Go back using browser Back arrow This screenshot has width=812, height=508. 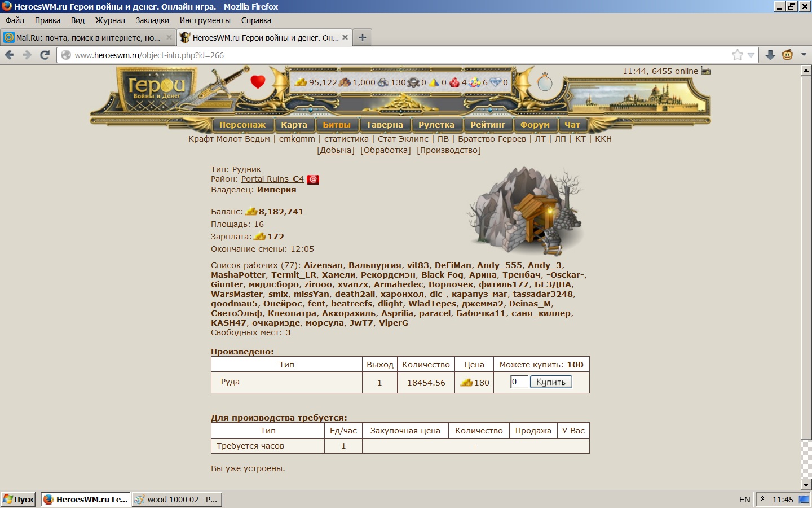point(9,55)
